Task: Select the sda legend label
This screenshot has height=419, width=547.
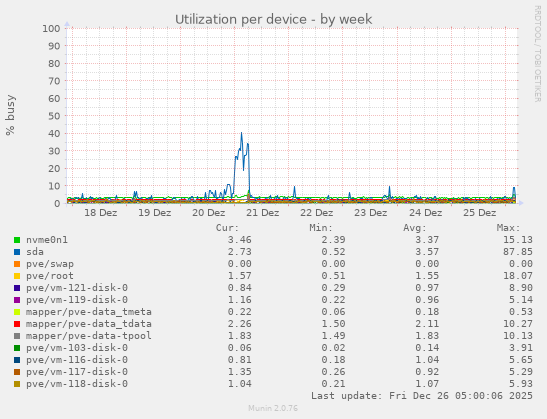Action: point(35,252)
